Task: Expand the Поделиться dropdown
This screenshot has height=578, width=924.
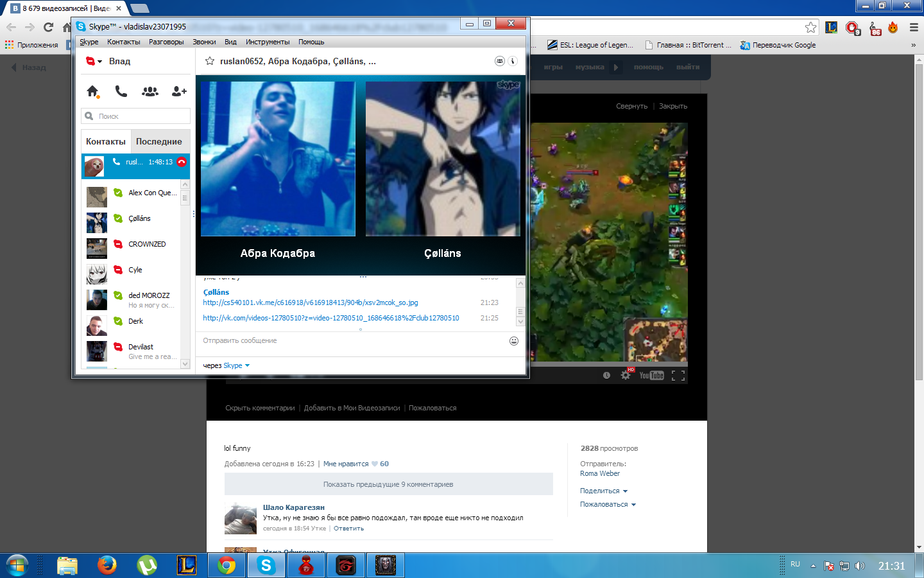Action: pos(604,491)
